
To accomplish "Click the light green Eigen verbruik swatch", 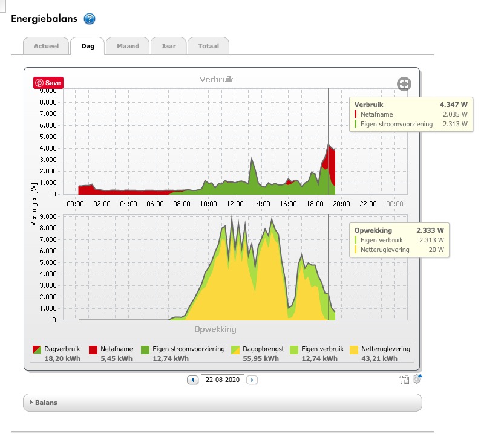I will (295, 349).
